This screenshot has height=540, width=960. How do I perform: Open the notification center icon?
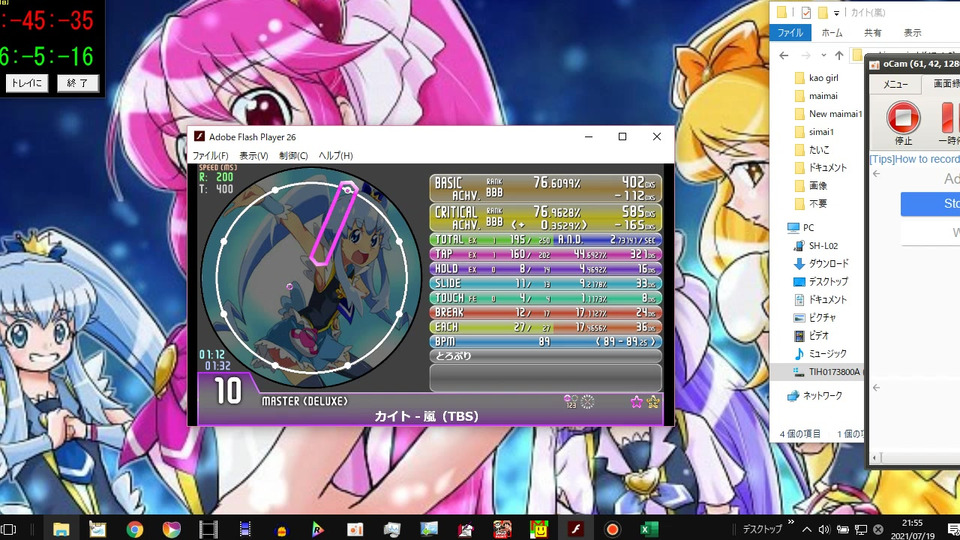954,529
